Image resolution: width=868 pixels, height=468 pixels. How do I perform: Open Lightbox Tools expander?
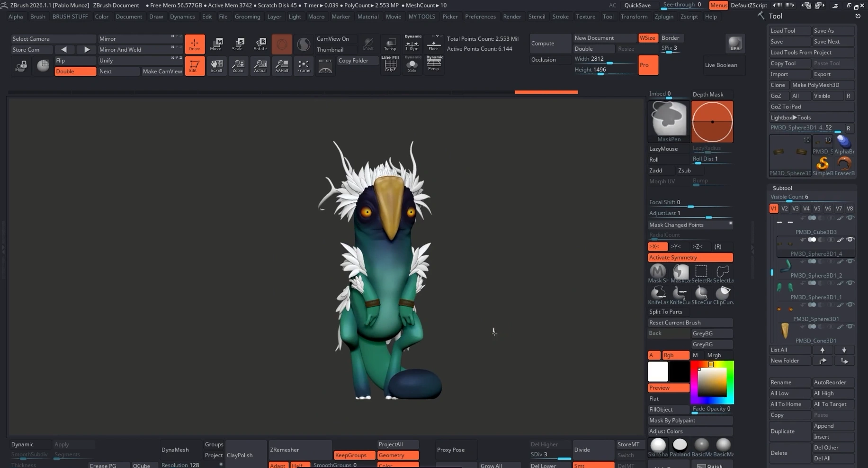click(811, 117)
